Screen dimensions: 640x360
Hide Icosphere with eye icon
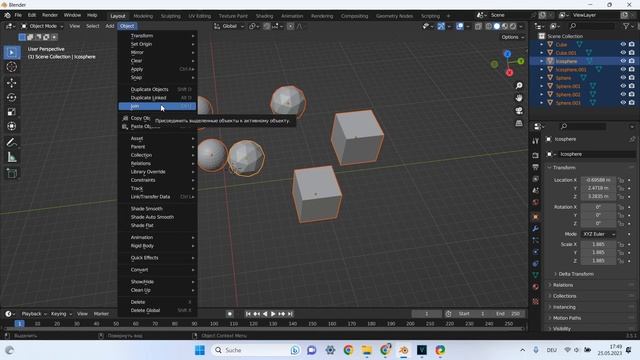coord(623,61)
